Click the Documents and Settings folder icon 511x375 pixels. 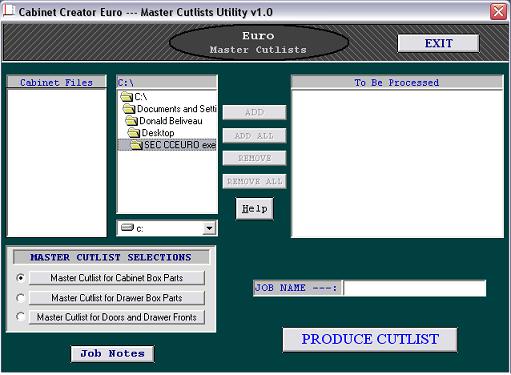click(x=129, y=109)
